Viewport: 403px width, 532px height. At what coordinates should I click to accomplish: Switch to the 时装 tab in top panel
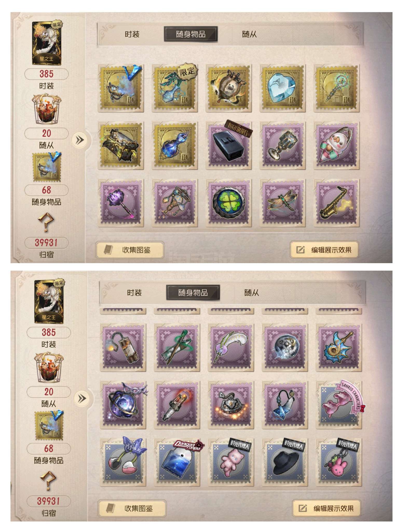132,34
